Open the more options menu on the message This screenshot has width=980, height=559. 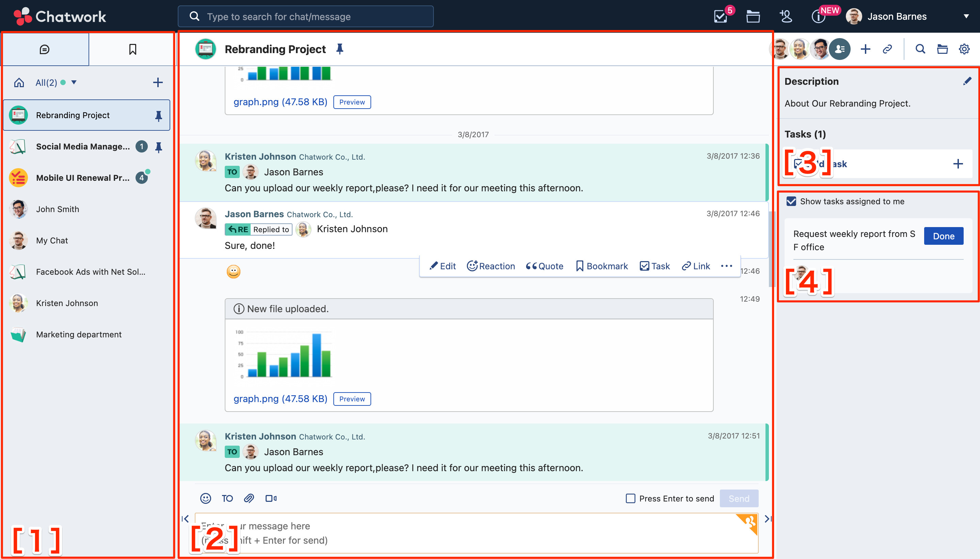pyautogui.click(x=726, y=266)
